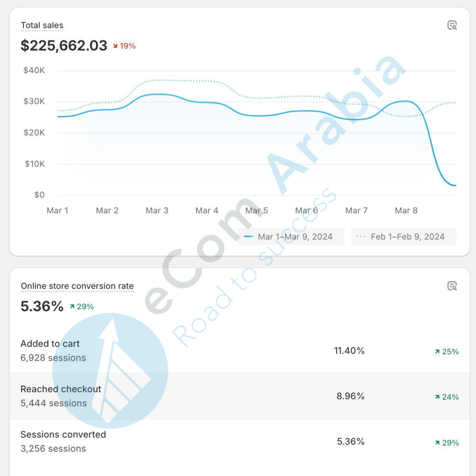Open Online store conversion rate heading link
The image size is (476, 476).
(77, 286)
